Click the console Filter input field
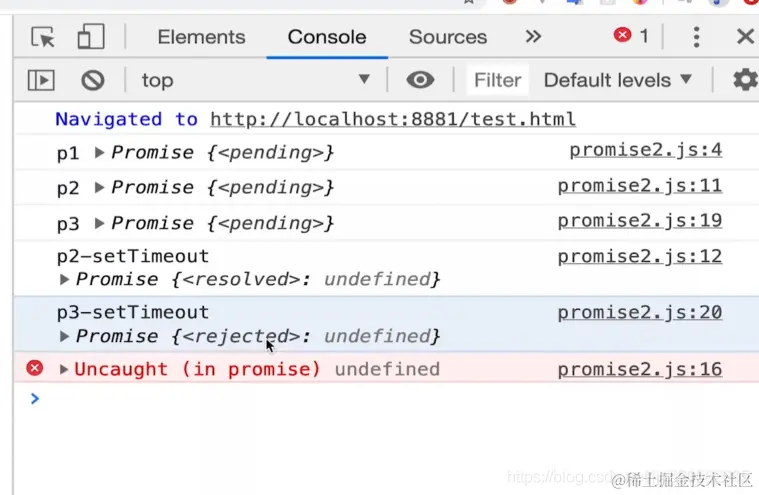Image resolution: width=759 pixels, height=495 pixels. tap(497, 80)
